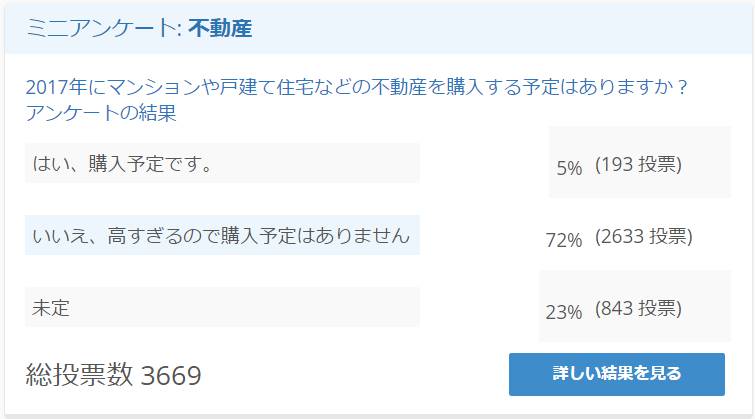Select the はい、購入予定です answer row

[222, 163]
